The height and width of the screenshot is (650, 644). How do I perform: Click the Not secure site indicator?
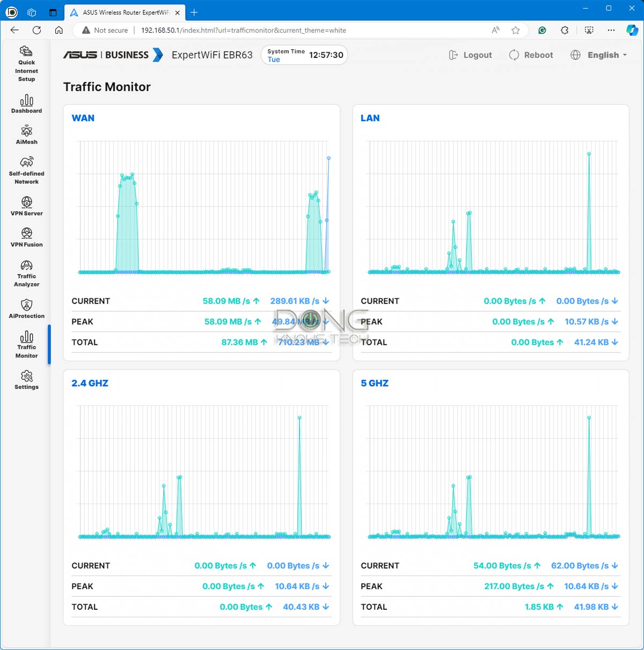point(105,30)
